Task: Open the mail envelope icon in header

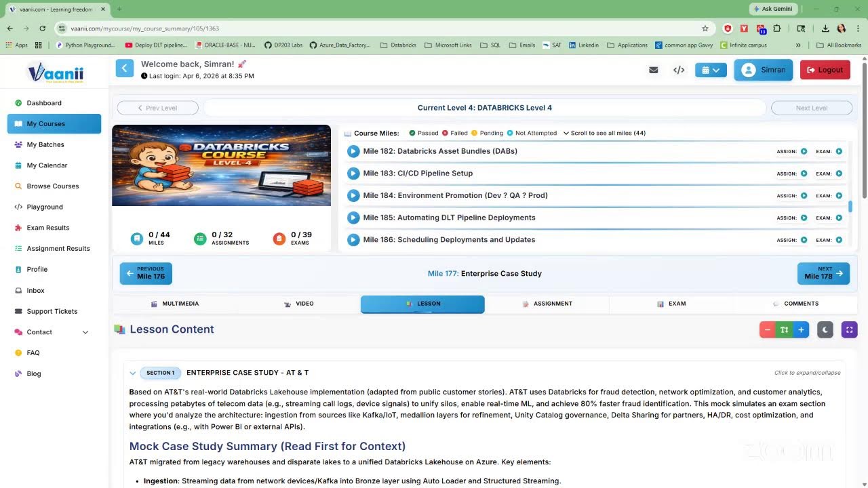Action: [654, 70]
